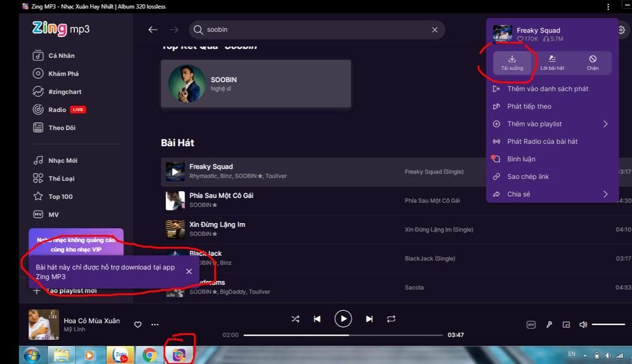Open the window three-dot menu
This screenshot has width=632, height=364.
608,6
